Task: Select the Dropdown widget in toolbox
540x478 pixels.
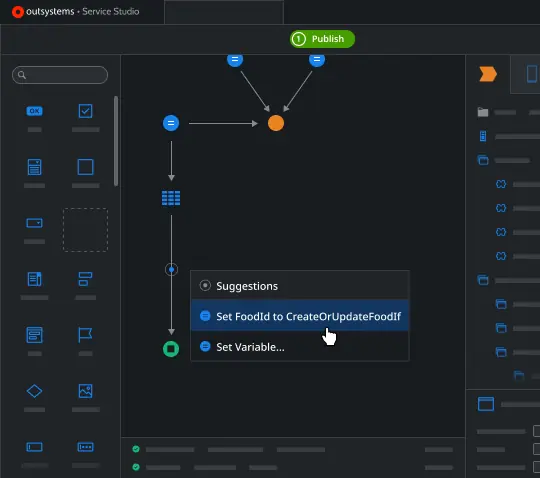Action: 34,223
